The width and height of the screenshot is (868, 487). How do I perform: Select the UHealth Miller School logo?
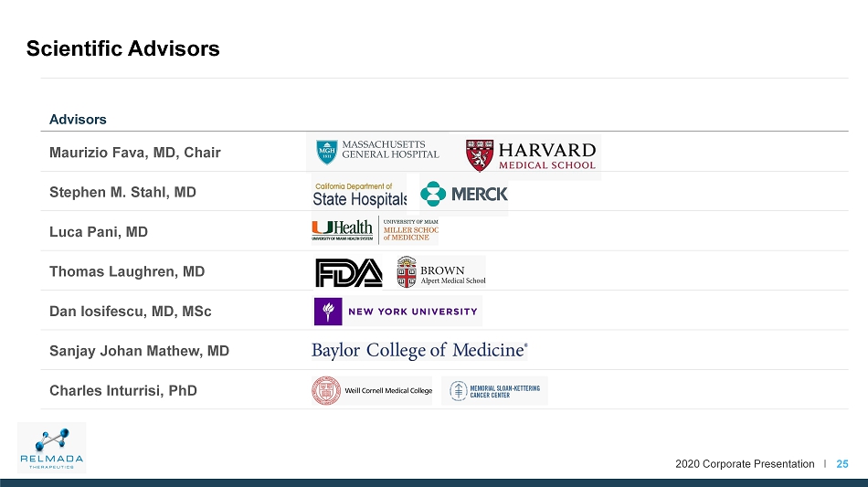click(375, 229)
